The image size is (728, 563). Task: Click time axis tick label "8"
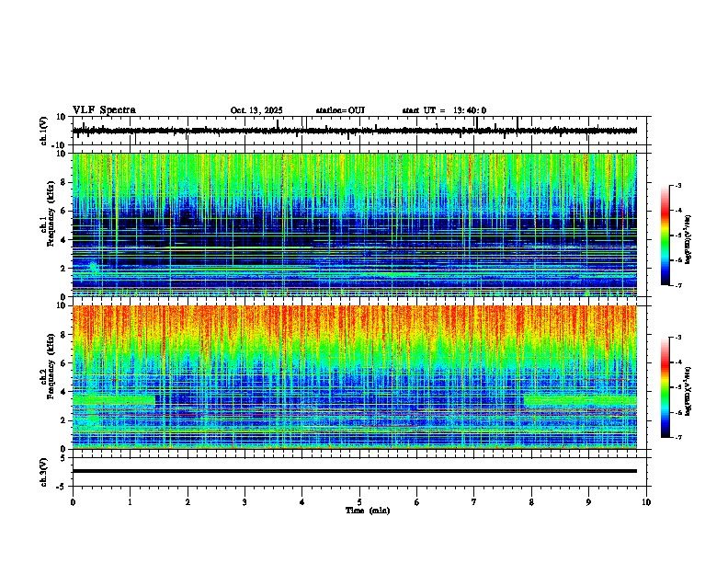click(x=531, y=502)
